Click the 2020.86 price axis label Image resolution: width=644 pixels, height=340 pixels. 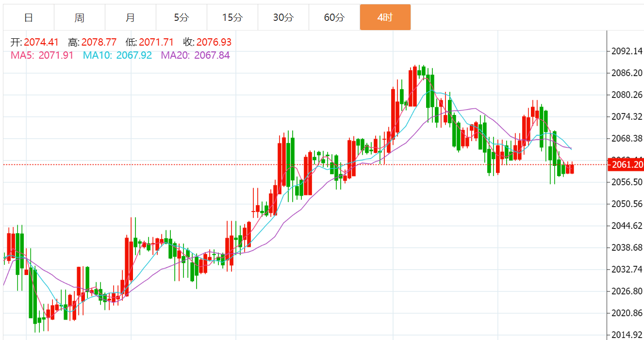(x=627, y=313)
